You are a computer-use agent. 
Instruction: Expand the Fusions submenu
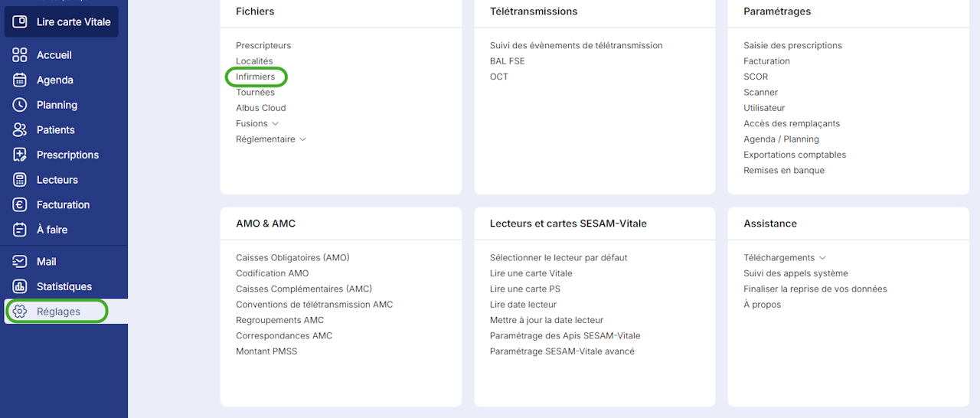[276, 124]
